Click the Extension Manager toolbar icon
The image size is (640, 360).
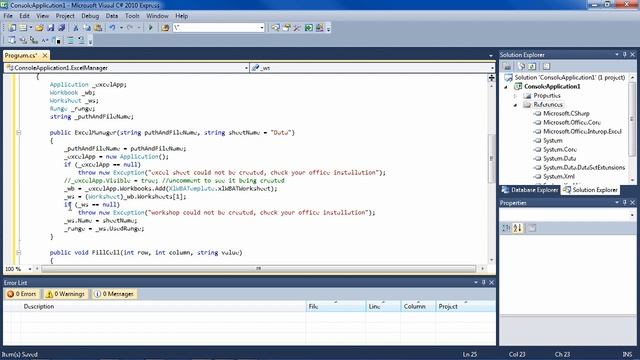[320, 28]
